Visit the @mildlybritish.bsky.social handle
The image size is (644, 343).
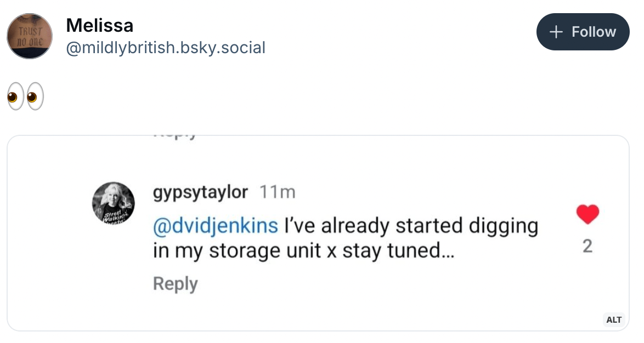(x=165, y=48)
